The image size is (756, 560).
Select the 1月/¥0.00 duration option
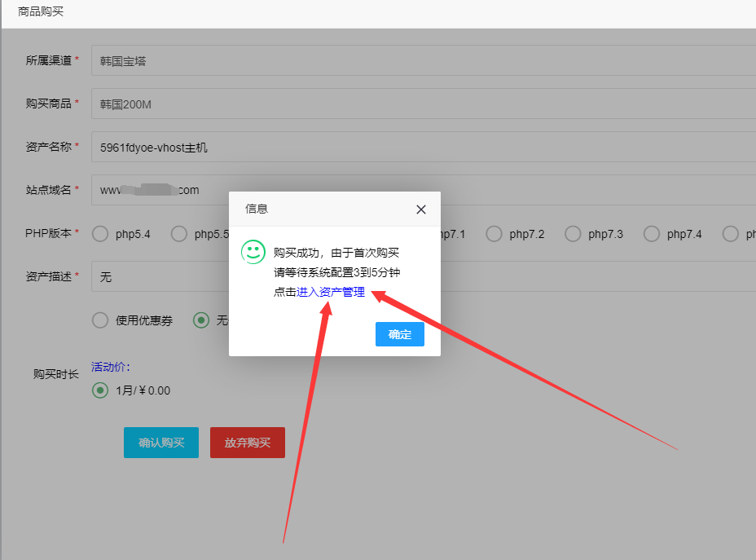pyautogui.click(x=100, y=390)
